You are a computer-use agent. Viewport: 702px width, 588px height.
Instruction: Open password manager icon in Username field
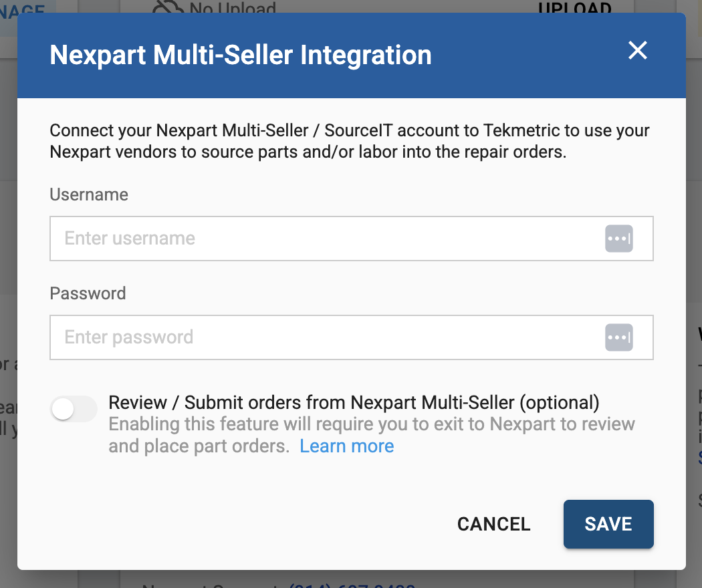[x=618, y=239]
